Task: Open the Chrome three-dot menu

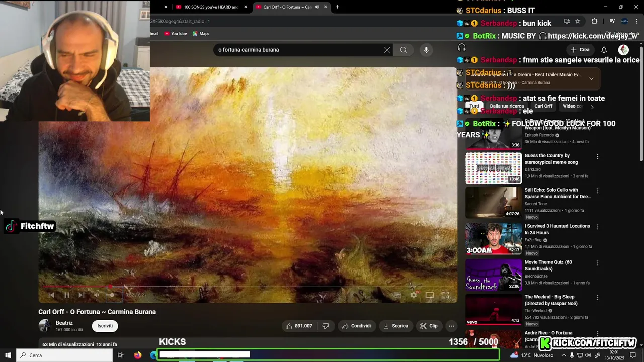Action: tap(636, 21)
